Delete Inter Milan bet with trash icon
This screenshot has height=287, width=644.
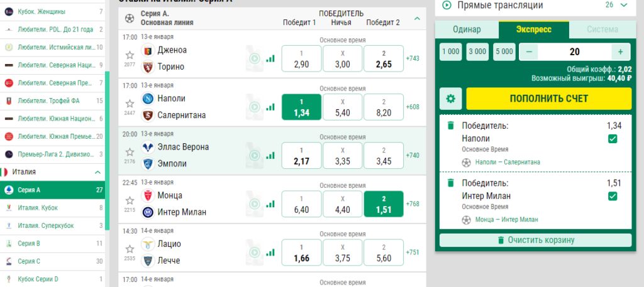(x=450, y=183)
